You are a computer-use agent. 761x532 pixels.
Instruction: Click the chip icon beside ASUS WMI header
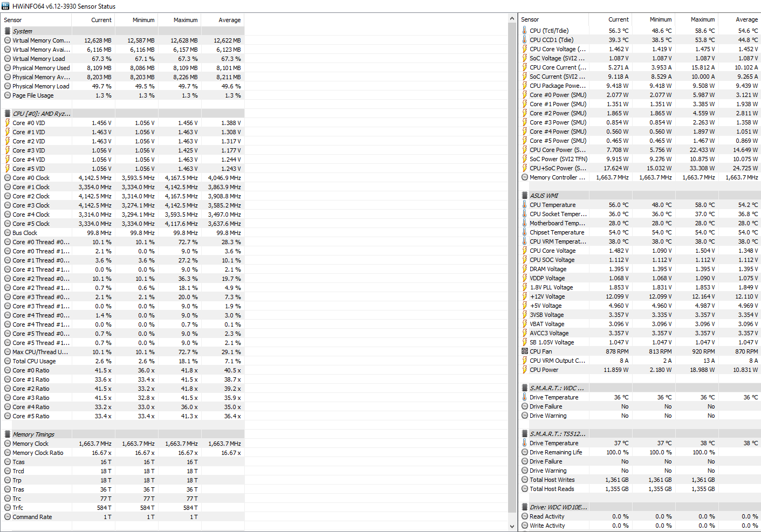tap(525, 196)
